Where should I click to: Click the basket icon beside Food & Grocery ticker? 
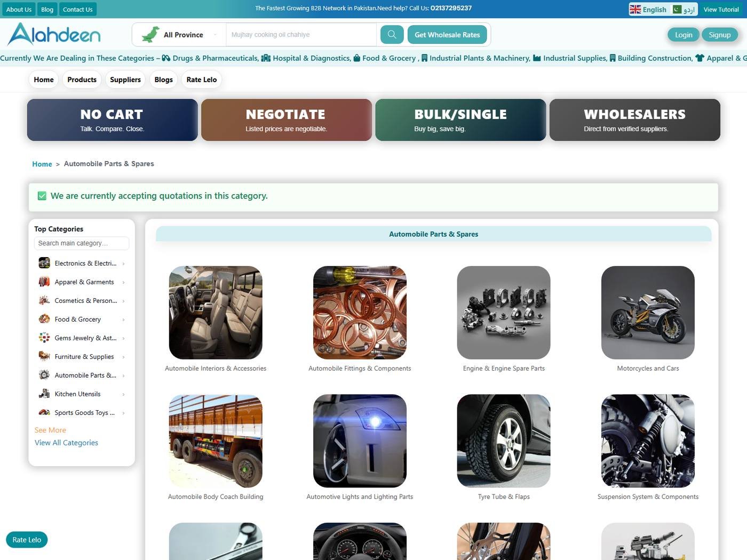[x=357, y=58]
